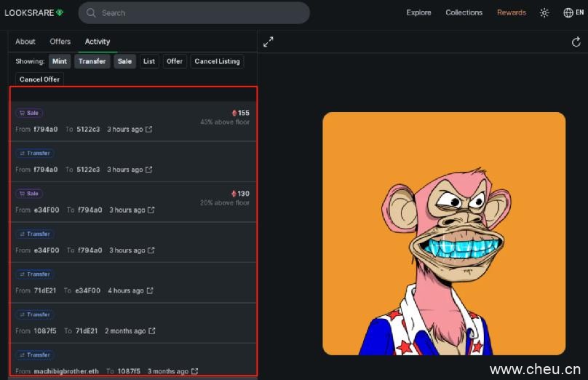Click the machibigbrother.eth address
Screen dimensions: 588x380
pyautogui.click(x=66, y=371)
